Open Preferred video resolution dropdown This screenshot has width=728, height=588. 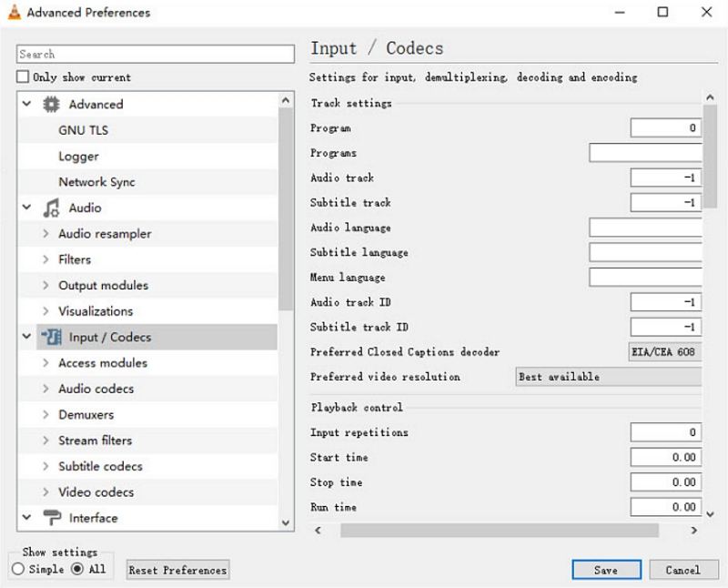(609, 376)
